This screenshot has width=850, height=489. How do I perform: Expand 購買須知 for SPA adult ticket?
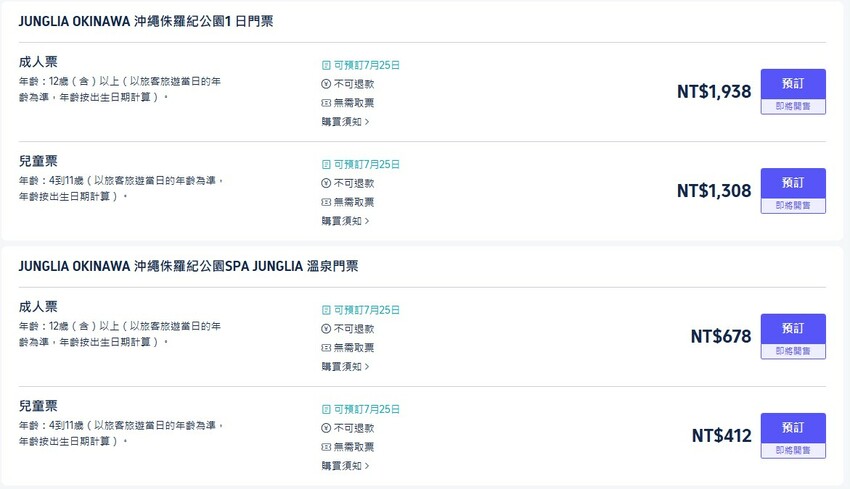345,367
